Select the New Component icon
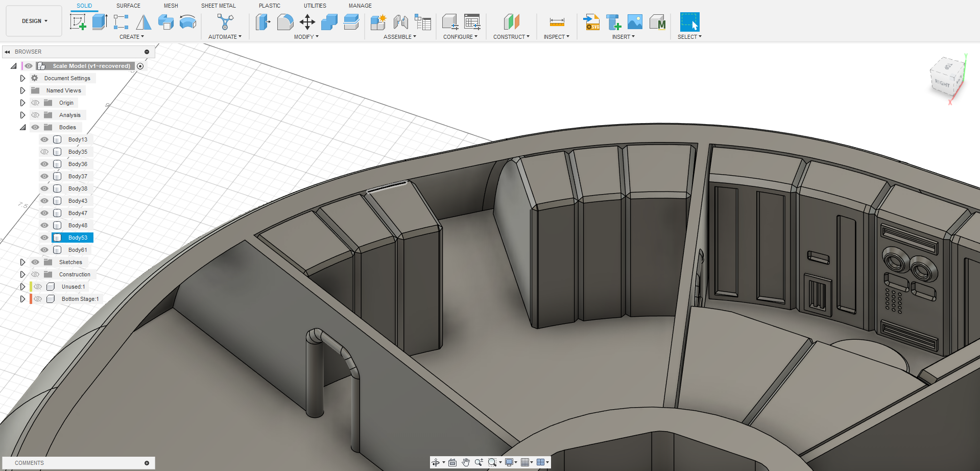 (378, 21)
